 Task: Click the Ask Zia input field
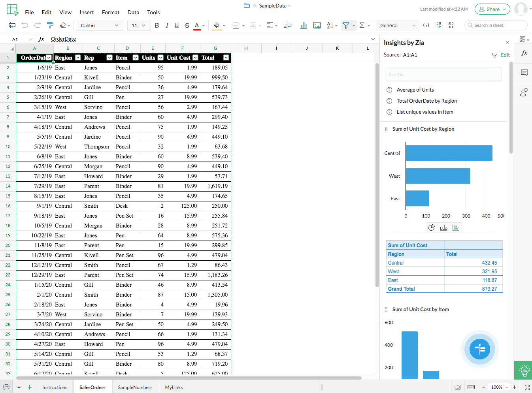point(443,74)
